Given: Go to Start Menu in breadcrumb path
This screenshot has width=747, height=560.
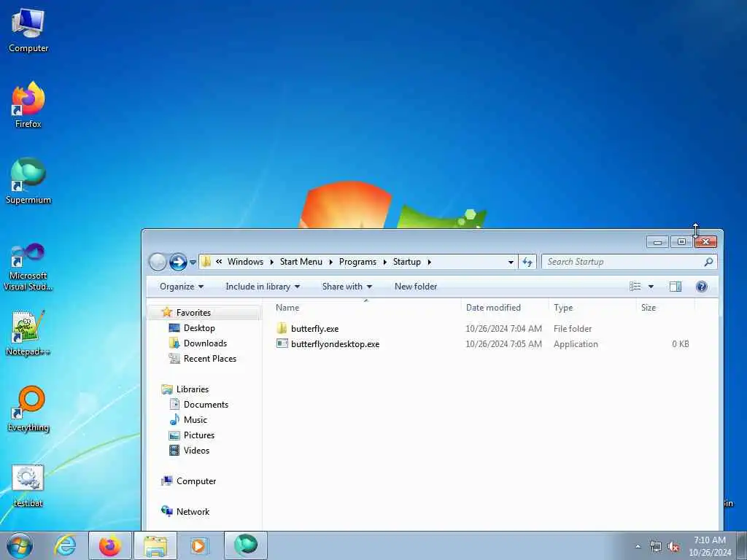Looking at the screenshot, I should point(301,262).
